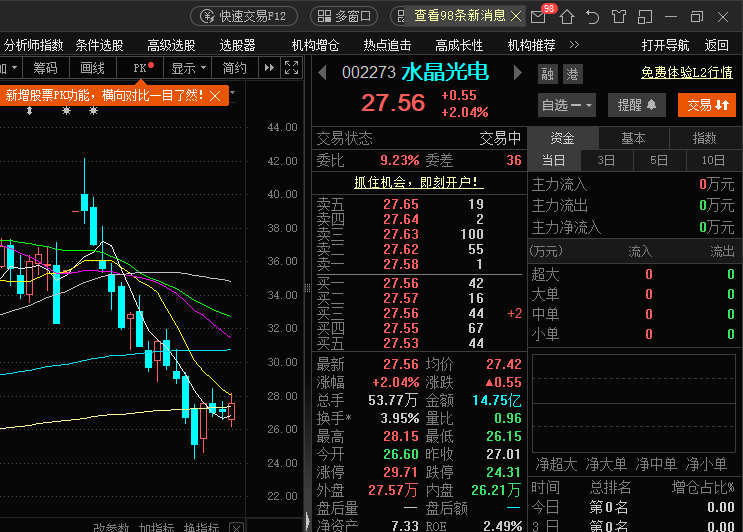Click the pop-out window icon in title bar
The width and height of the screenshot is (743, 532).
[x=645, y=17]
